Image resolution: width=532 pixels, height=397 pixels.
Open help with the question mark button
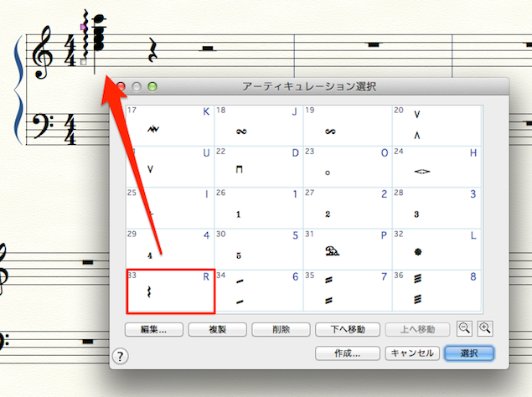pos(120,356)
